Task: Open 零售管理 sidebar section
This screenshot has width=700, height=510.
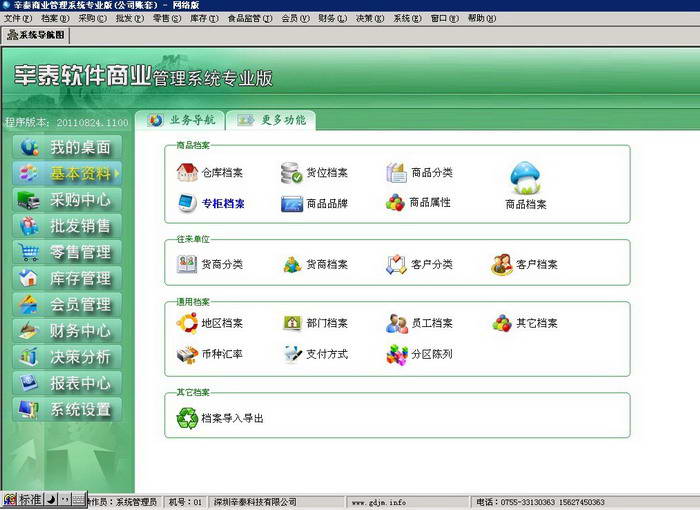Action: tap(67, 252)
